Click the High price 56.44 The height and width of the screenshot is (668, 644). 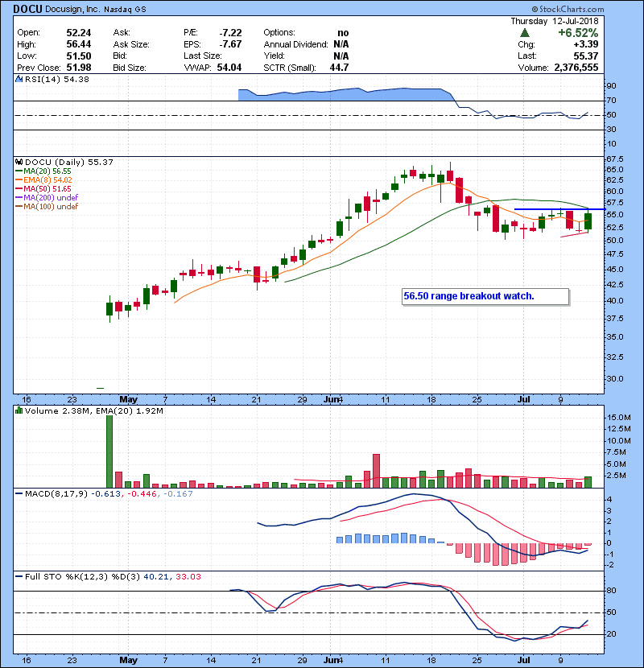click(x=79, y=44)
